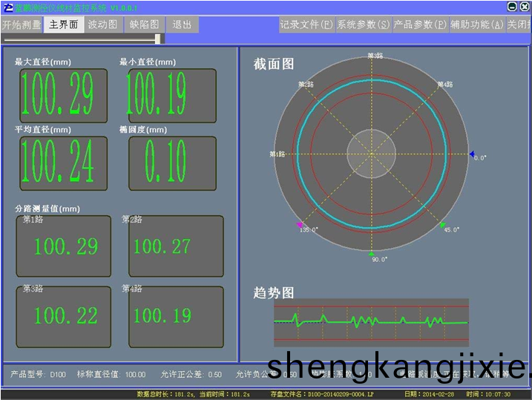Open the 系统参数(S) menu
The image size is (532, 400).
[363, 24]
